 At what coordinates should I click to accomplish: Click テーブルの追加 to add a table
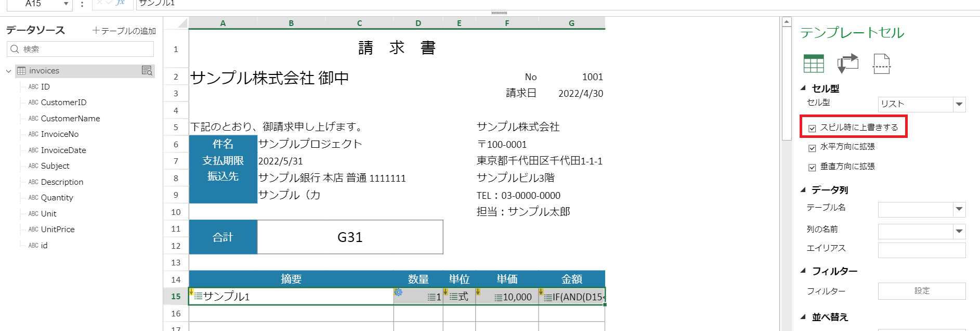pyautogui.click(x=124, y=31)
